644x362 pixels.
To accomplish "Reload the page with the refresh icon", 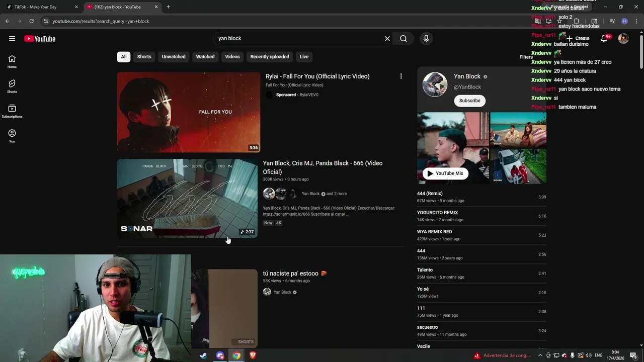I will [x=31, y=21].
